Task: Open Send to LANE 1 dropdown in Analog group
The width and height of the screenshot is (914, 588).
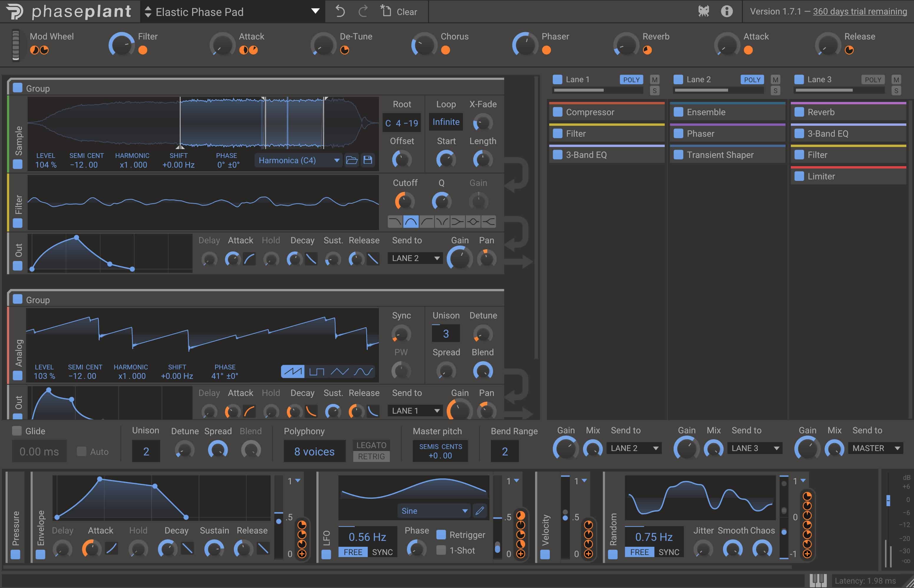Action: [415, 411]
